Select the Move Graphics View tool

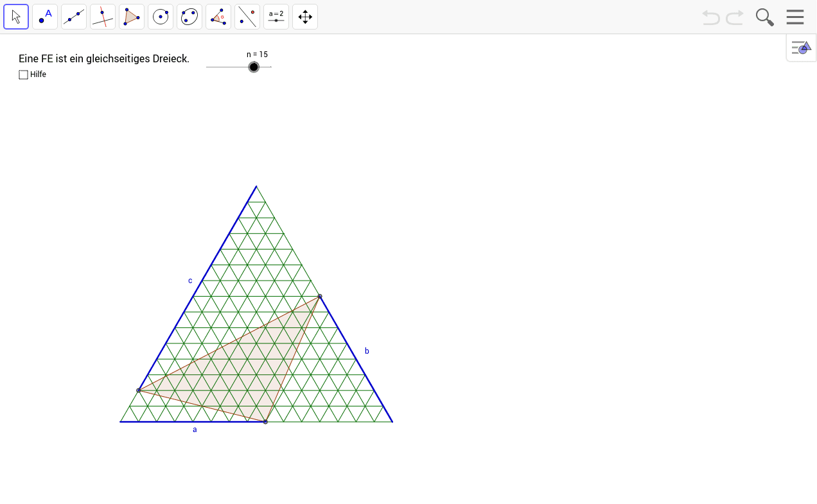pos(305,17)
